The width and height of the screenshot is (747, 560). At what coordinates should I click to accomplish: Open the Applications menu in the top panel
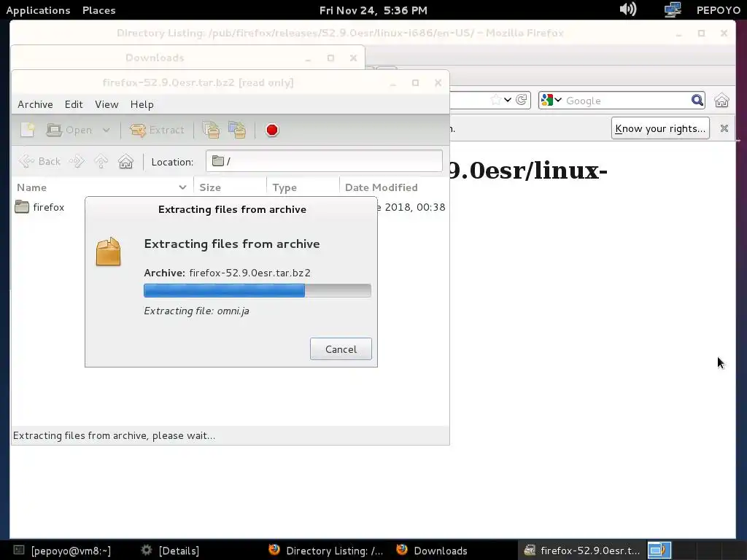tap(38, 10)
